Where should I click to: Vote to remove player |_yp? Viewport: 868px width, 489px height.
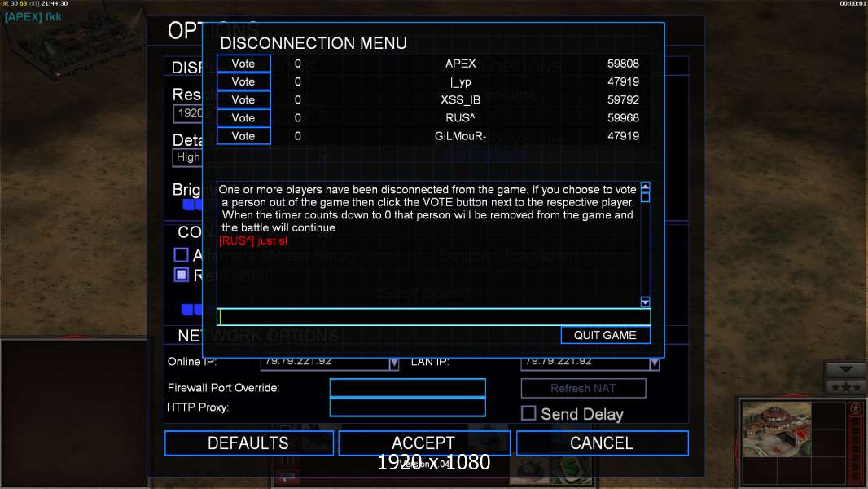click(243, 82)
